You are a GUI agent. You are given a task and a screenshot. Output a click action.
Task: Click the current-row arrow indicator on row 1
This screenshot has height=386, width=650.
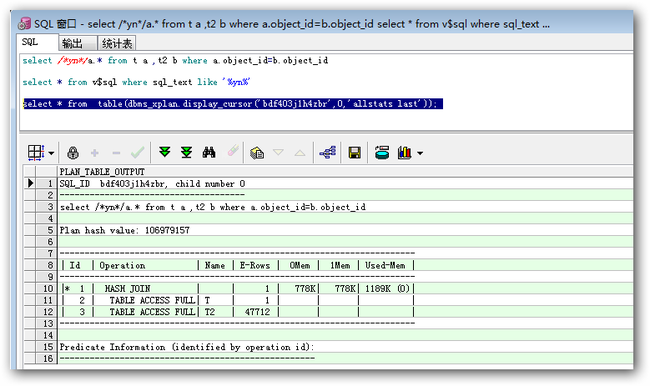[30, 183]
